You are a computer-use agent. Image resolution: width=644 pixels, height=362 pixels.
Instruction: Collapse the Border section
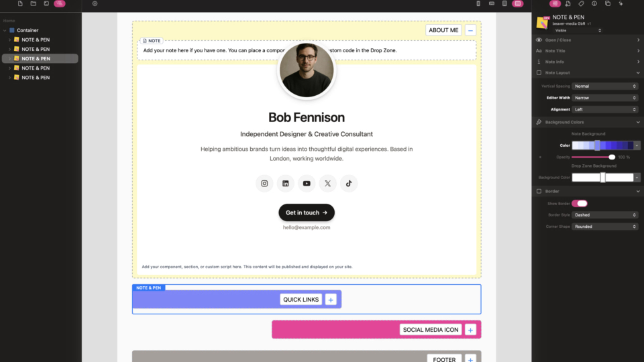tap(588, 191)
